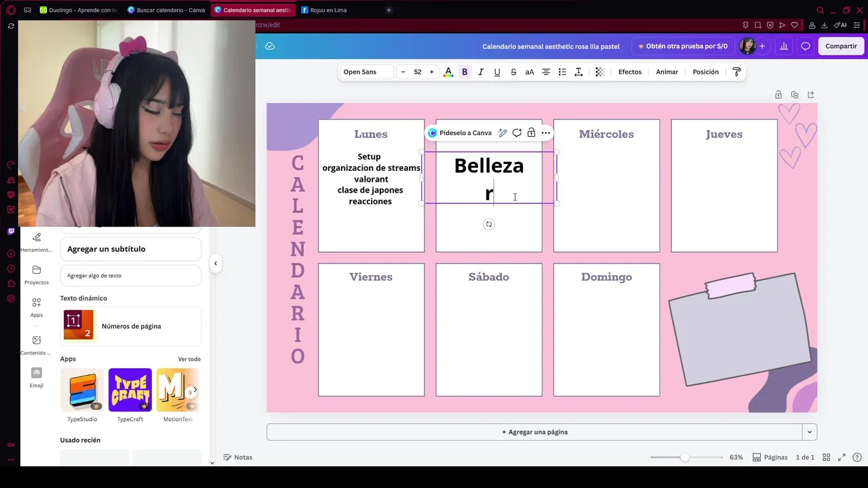Add a new page via top-right icon
The height and width of the screenshot is (488, 868).
[x=811, y=95]
